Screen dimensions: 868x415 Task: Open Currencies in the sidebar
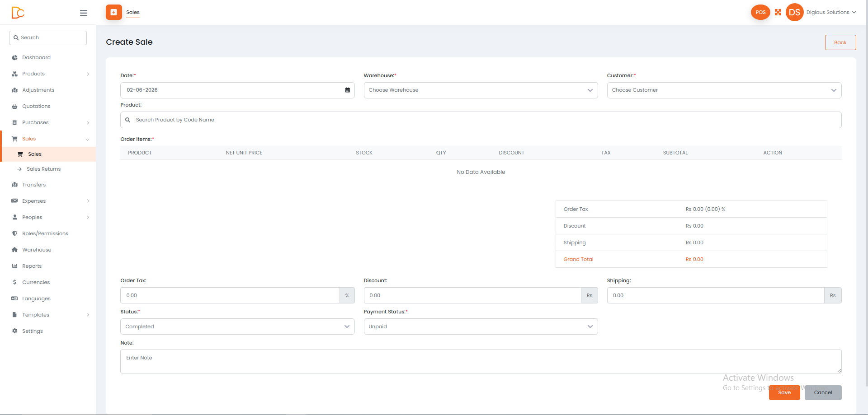pos(36,282)
